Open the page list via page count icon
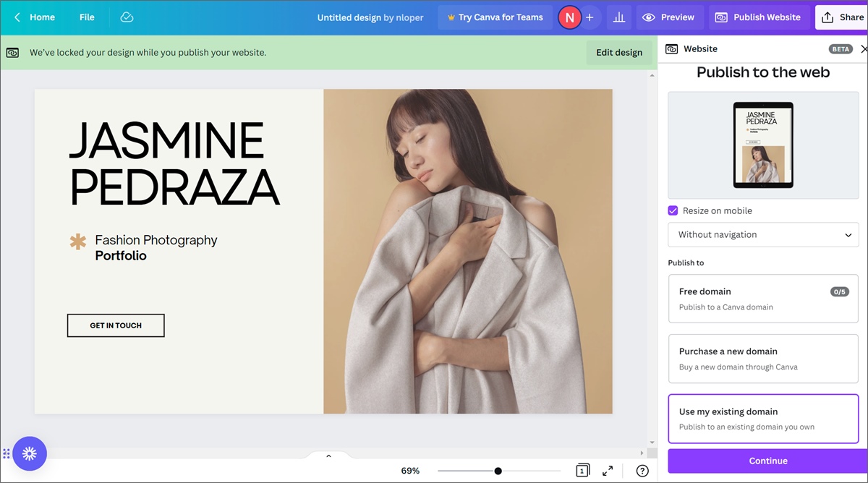The height and width of the screenshot is (483, 868). pos(582,470)
